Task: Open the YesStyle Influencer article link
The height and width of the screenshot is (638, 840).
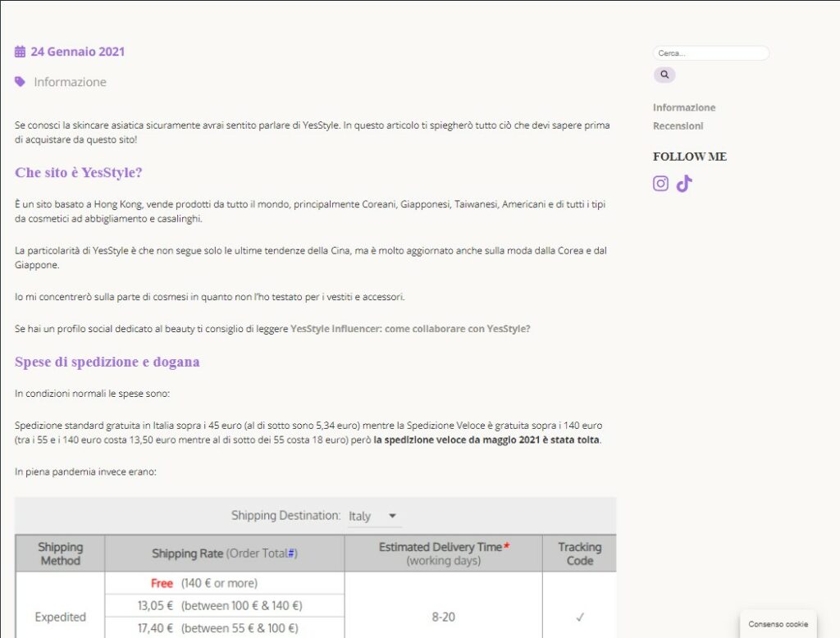Action: (x=410, y=328)
